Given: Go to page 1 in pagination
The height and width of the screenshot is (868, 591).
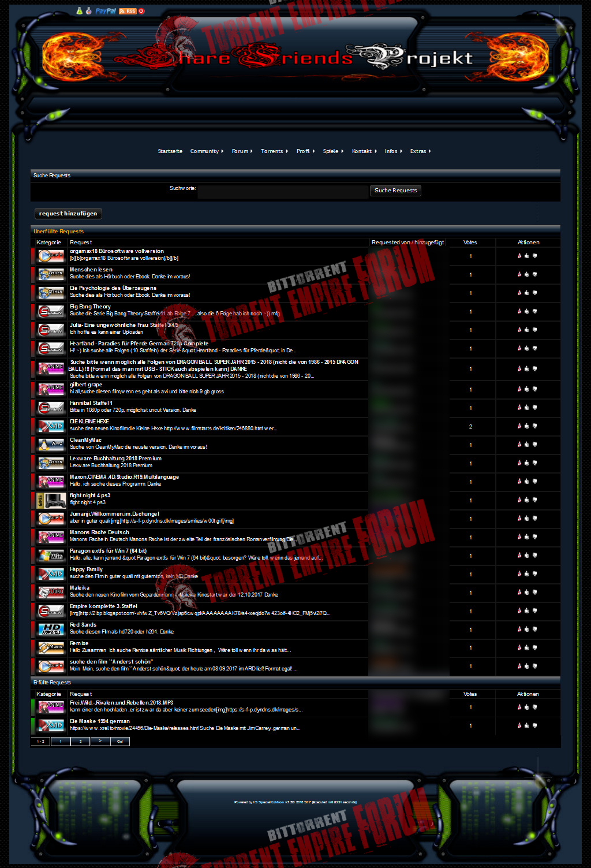Looking at the screenshot, I should point(60,742).
